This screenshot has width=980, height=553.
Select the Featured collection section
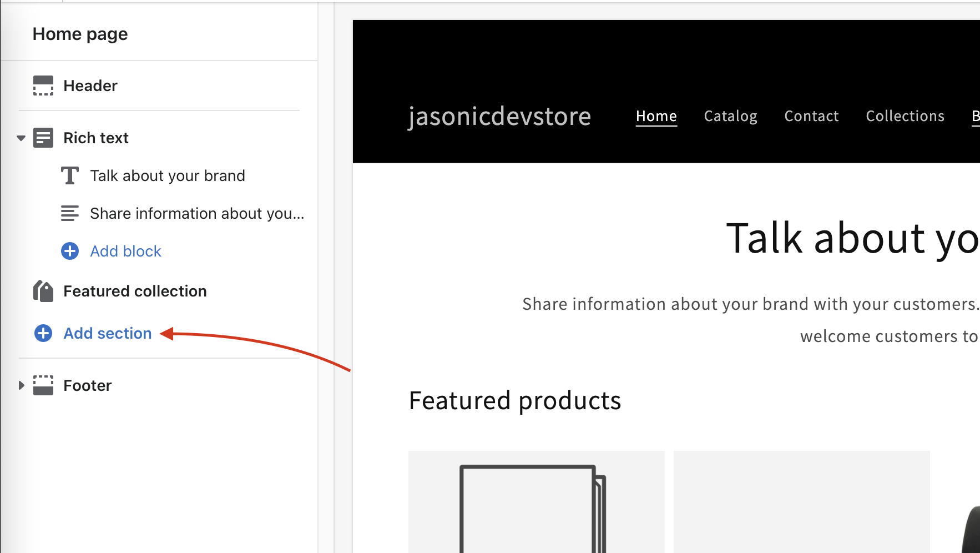[135, 291]
